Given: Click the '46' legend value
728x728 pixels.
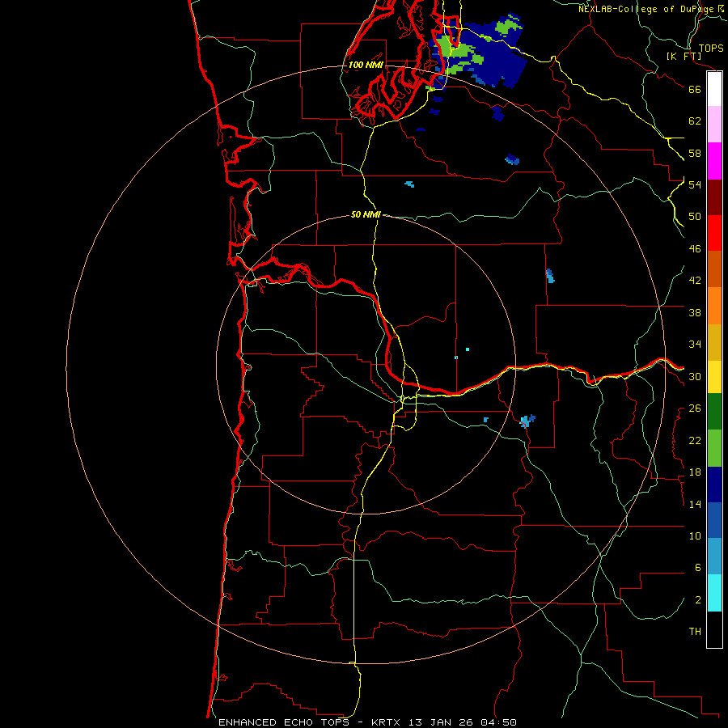Looking at the screenshot, I should 695,249.
